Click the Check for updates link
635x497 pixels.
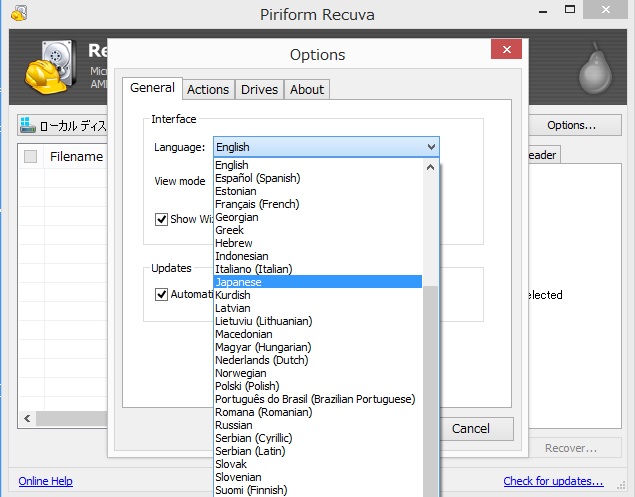click(554, 481)
